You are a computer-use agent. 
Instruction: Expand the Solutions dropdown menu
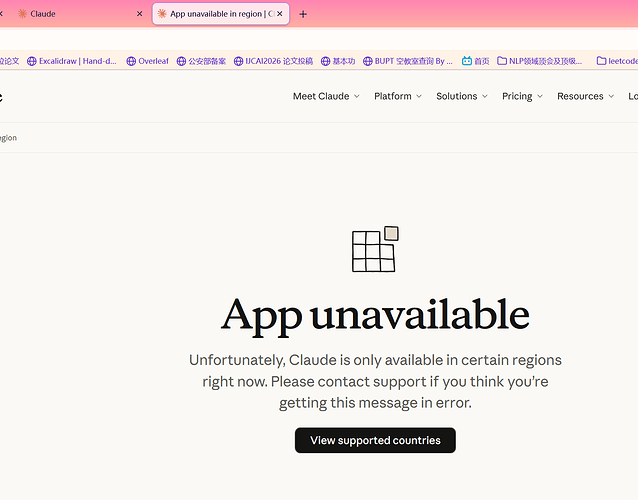point(462,96)
